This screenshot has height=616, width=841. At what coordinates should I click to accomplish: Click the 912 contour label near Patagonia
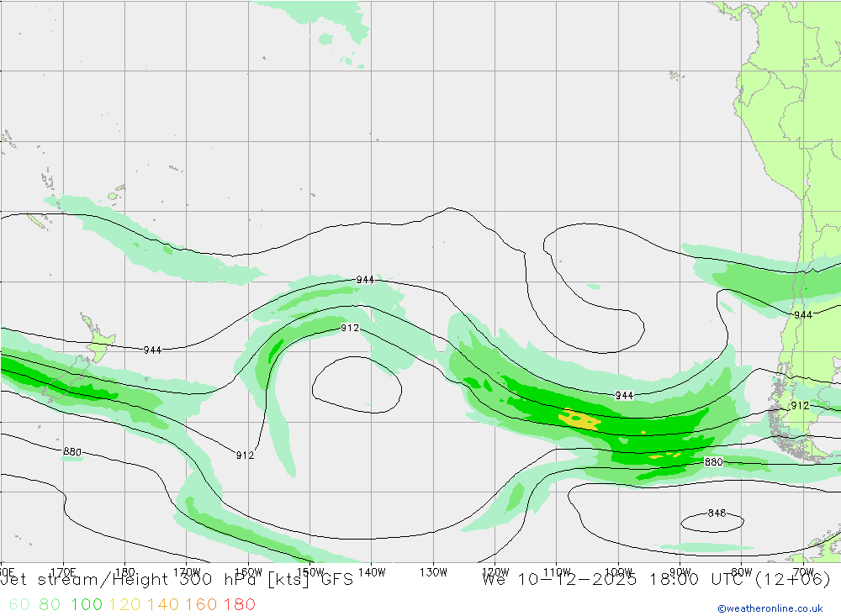coord(800,406)
